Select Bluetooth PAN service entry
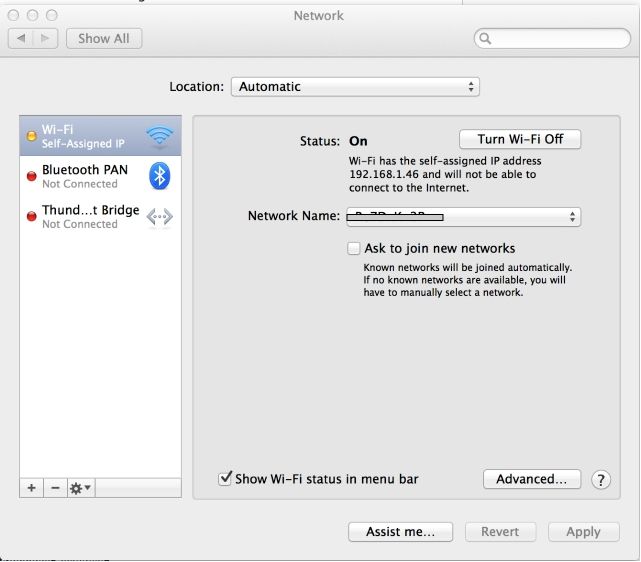The image size is (641, 562). click(x=85, y=176)
